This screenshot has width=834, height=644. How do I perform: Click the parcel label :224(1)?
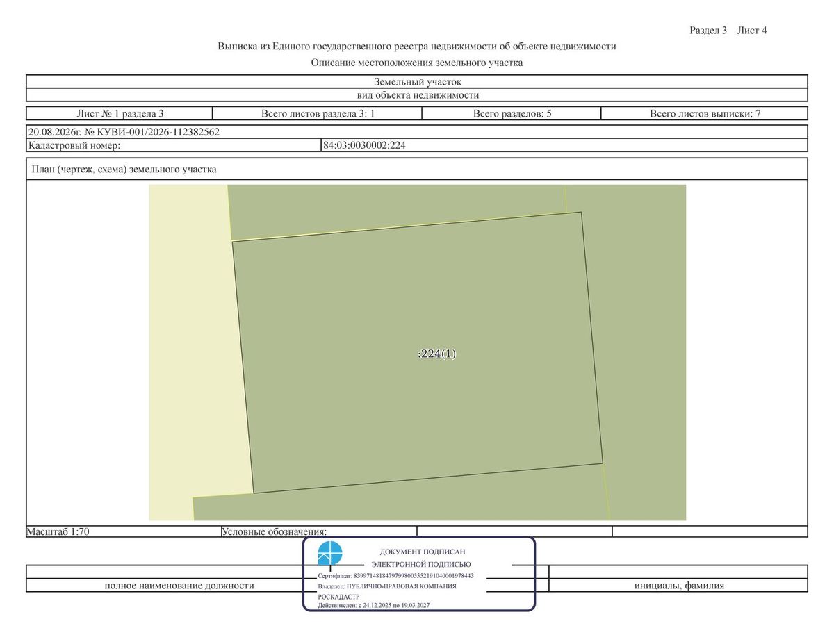(x=436, y=354)
